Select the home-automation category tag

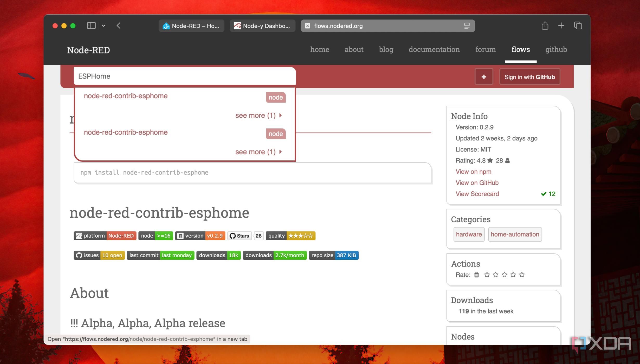point(515,234)
